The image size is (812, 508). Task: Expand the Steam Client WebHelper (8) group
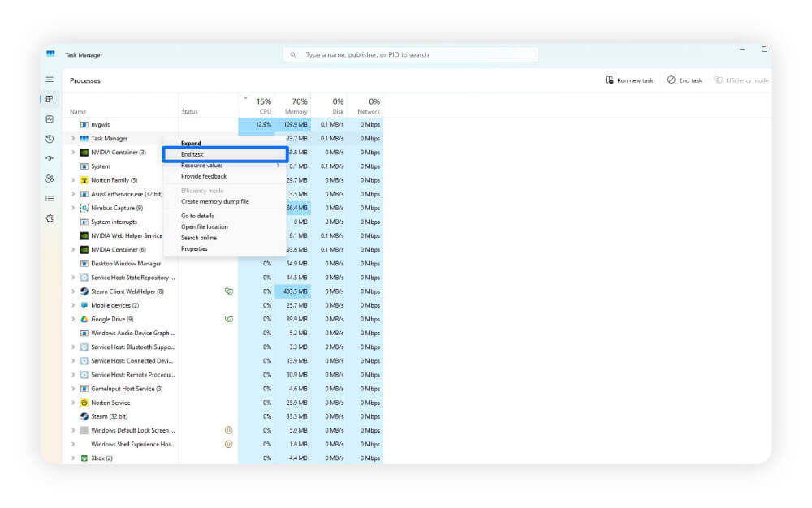73,291
